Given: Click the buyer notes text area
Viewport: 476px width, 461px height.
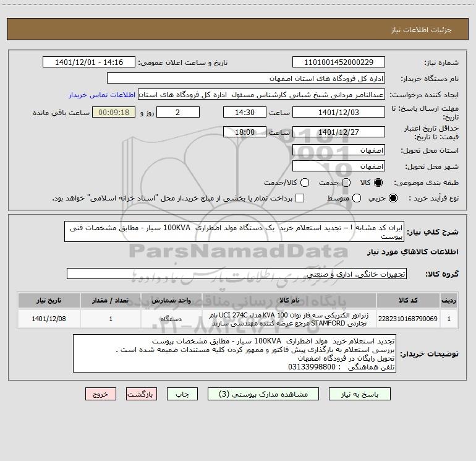Looking at the screenshot, I should 234,353.
